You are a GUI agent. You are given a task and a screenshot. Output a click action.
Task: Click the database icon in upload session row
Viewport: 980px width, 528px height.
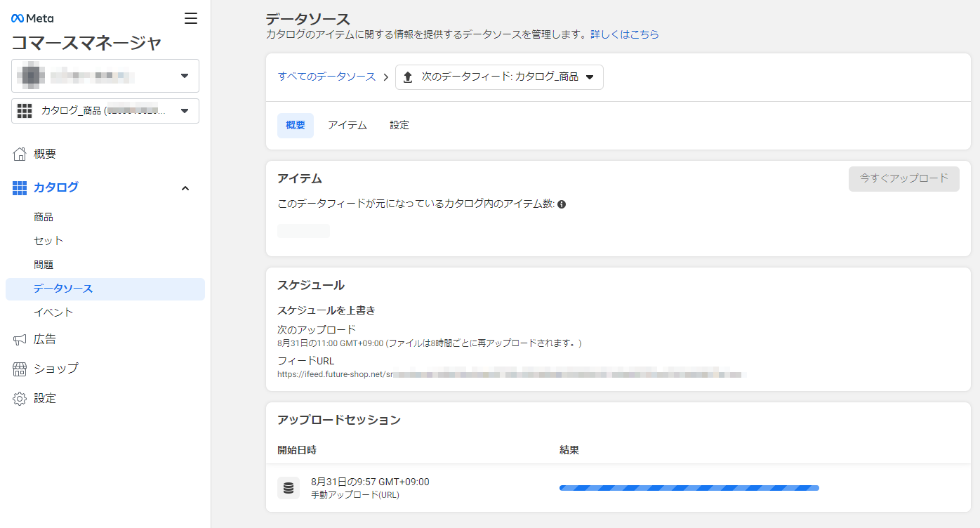tap(289, 488)
